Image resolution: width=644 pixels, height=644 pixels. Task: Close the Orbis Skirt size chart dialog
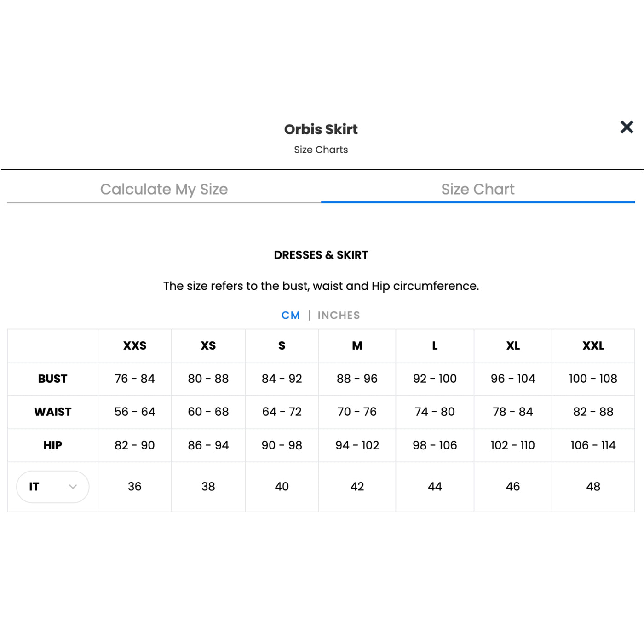click(x=627, y=127)
